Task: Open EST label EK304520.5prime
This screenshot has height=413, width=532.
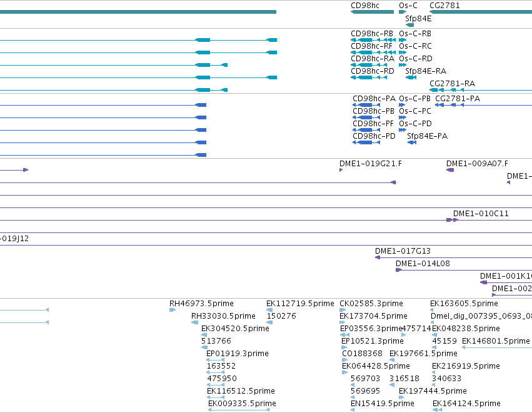Action: (235, 329)
